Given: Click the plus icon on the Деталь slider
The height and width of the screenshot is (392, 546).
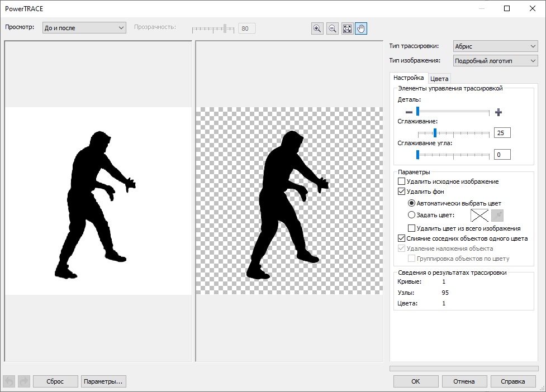Looking at the screenshot, I should [x=498, y=112].
